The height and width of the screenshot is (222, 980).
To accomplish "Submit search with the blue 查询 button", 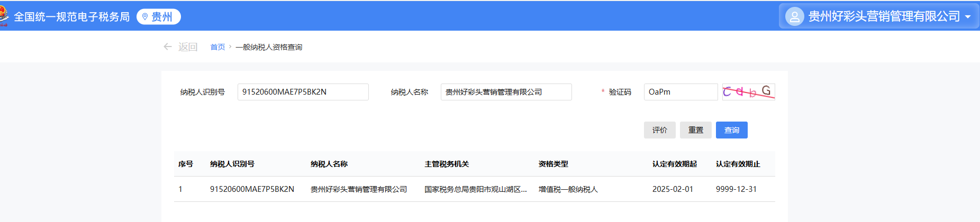I will pos(731,130).
